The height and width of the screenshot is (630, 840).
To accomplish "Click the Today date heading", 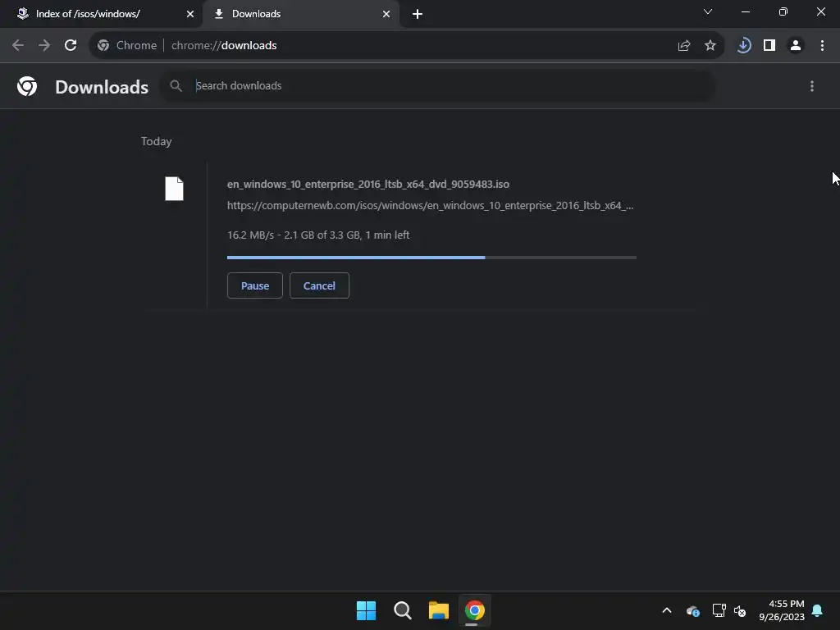I will (157, 141).
